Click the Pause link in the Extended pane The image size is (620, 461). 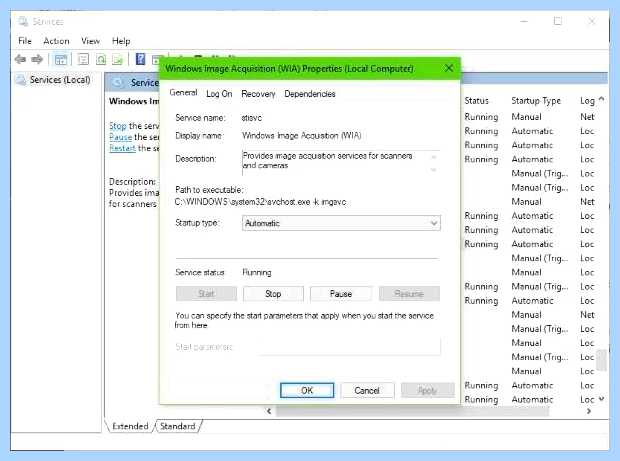pos(120,137)
